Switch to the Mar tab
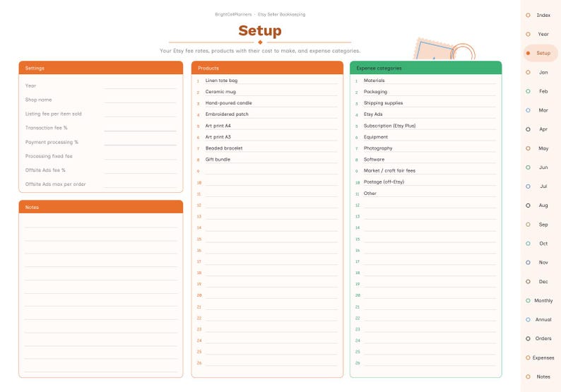This screenshot has height=392, width=561. click(x=541, y=110)
